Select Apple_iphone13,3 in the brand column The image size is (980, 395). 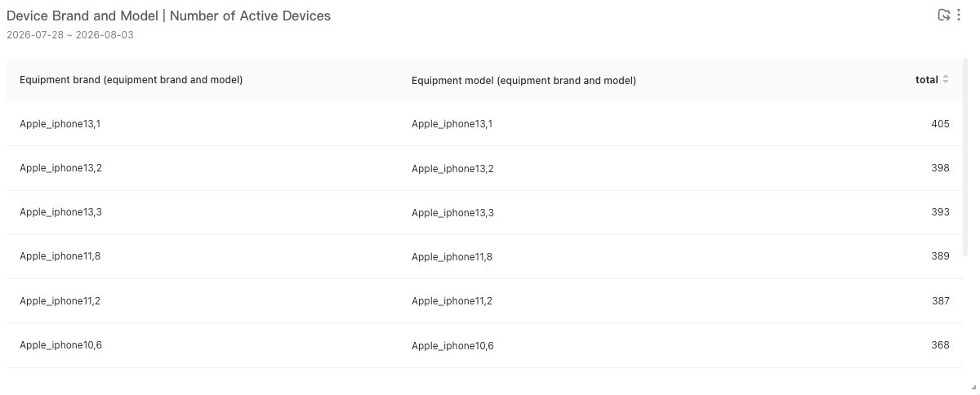pos(60,212)
